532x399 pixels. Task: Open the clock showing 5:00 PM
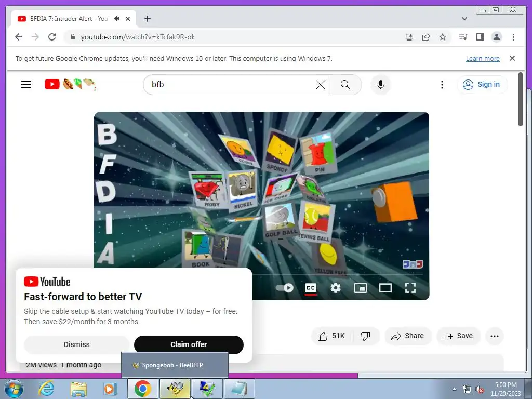pyautogui.click(x=506, y=389)
